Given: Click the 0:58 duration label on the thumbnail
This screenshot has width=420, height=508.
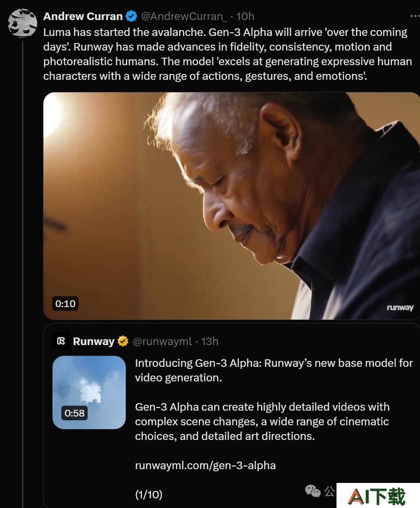Looking at the screenshot, I should click(75, 413).
